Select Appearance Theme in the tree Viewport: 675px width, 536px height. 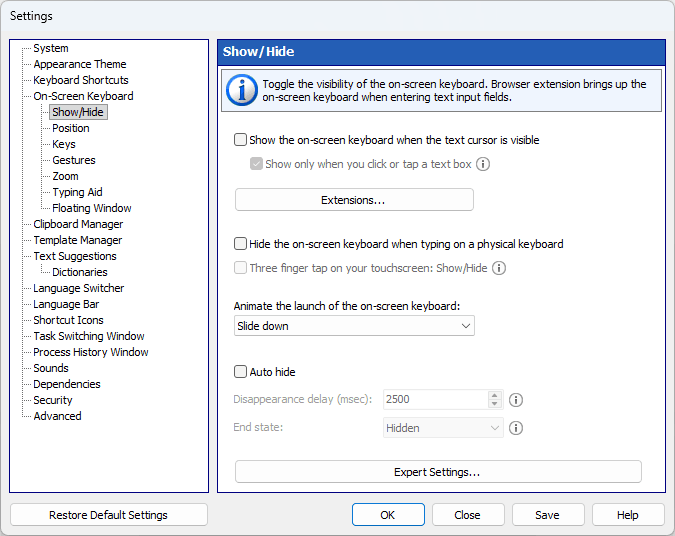[80, 64]
